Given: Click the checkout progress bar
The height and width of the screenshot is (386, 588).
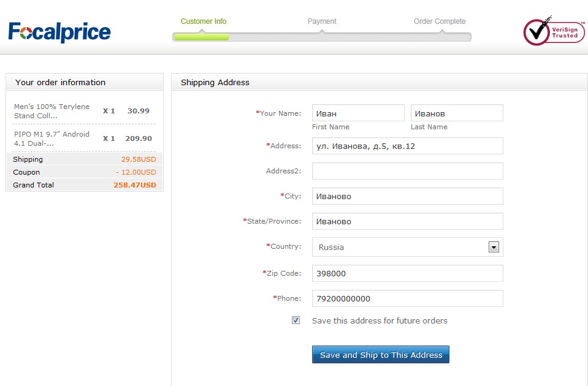Looking at the screenshot, I should pyautogui.click(x=322, y=37).
